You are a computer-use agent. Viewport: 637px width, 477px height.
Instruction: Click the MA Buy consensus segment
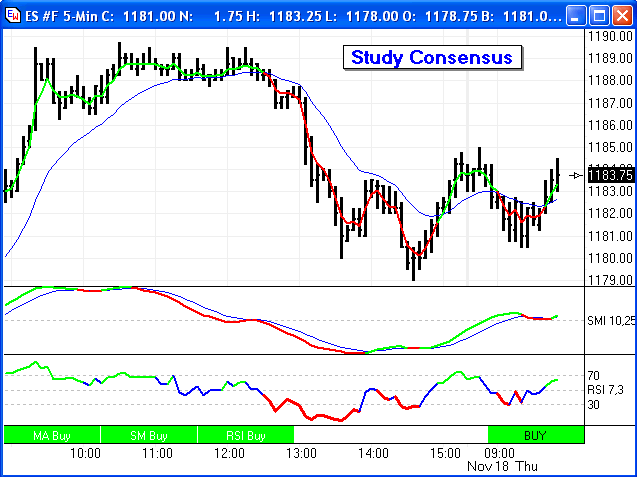52,435
